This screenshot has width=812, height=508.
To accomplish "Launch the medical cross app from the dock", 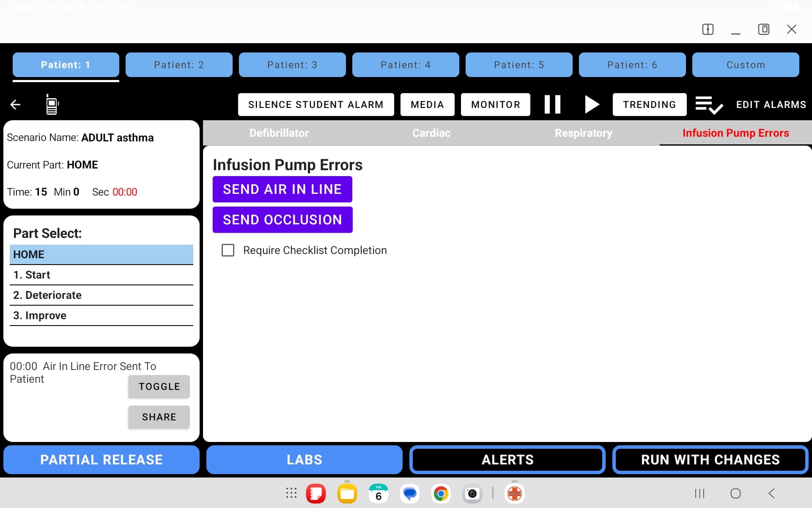I will point(514,493).
